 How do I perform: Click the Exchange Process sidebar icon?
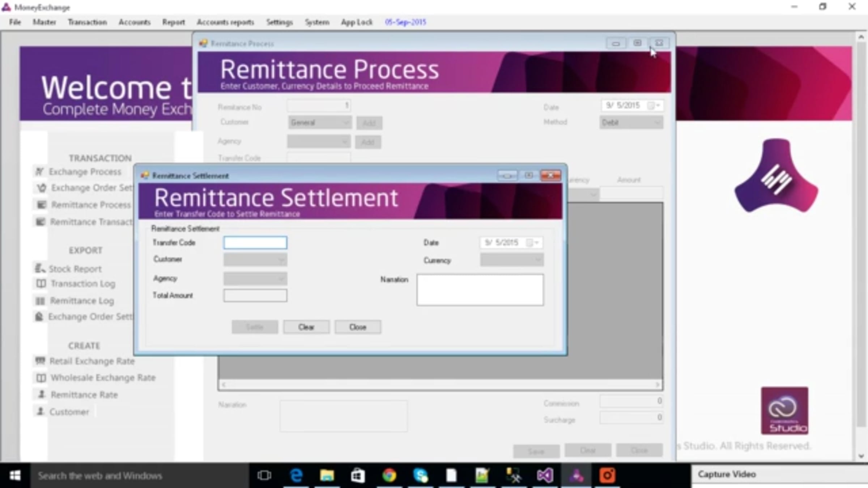coord(39,172)
